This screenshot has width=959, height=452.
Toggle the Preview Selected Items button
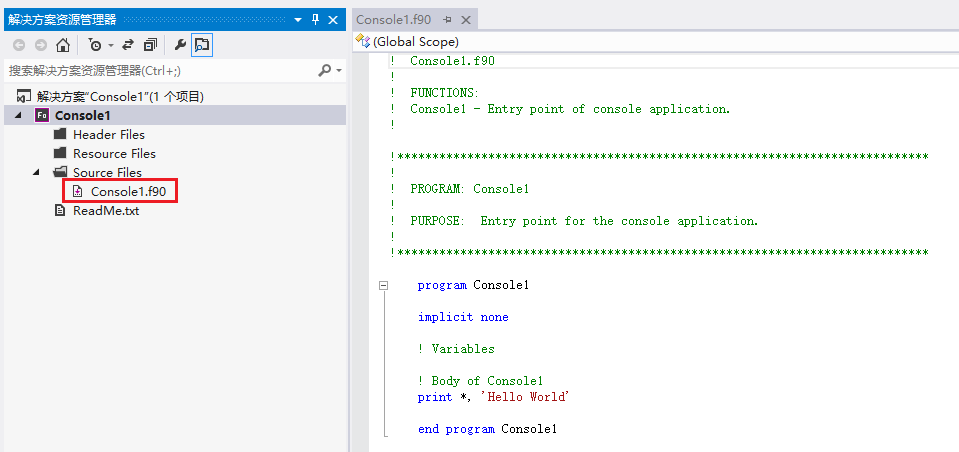point(202,45)
